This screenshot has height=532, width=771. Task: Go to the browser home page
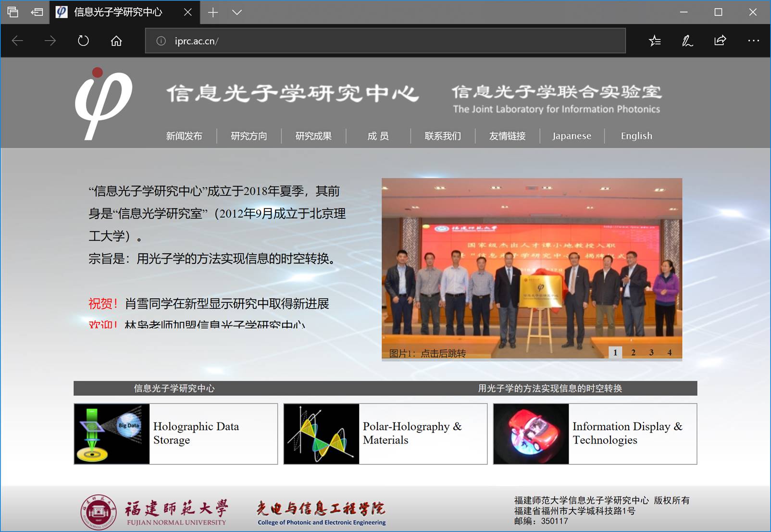(116, 41)
